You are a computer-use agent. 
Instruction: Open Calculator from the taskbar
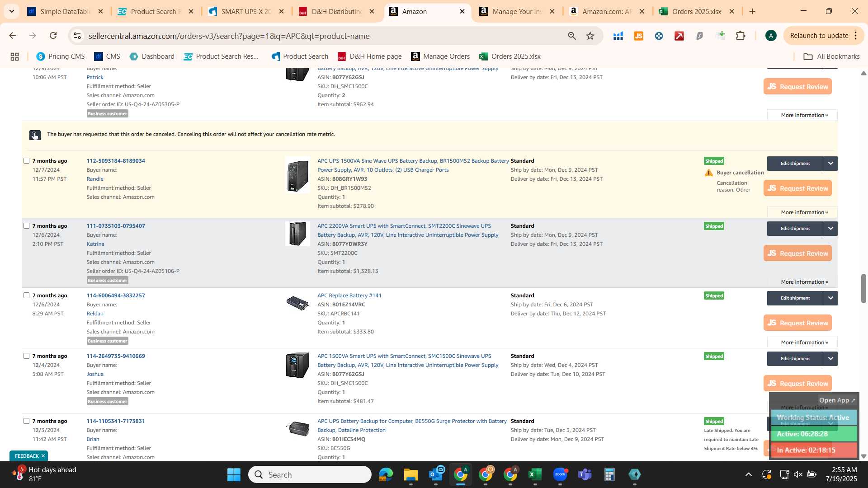click(609, 474)
